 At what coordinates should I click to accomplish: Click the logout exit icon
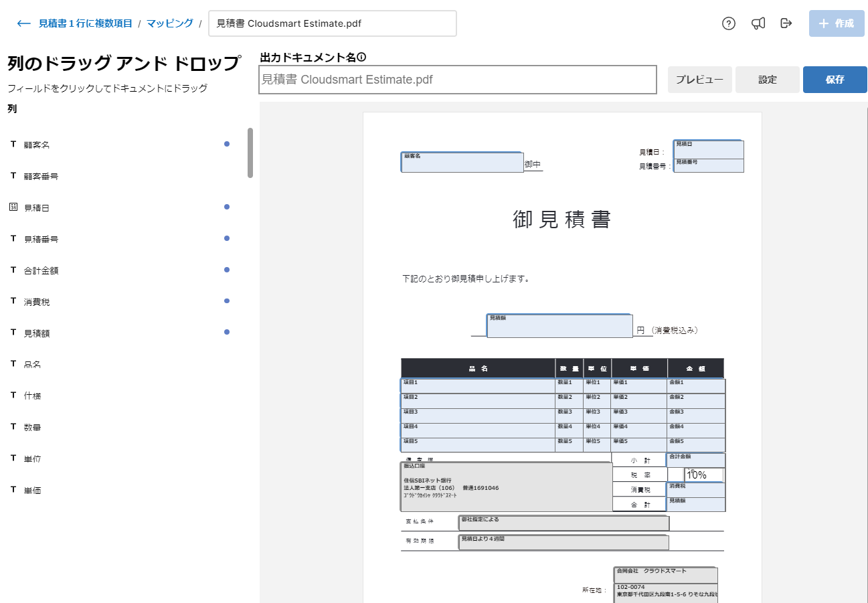[x=786, y=23]
